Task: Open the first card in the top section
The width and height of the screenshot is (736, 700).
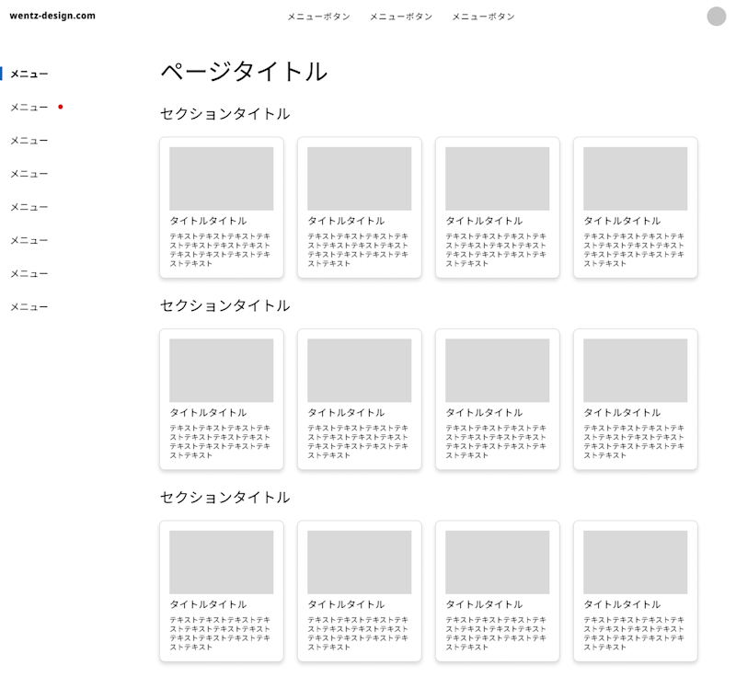Action: click(221, 206)
